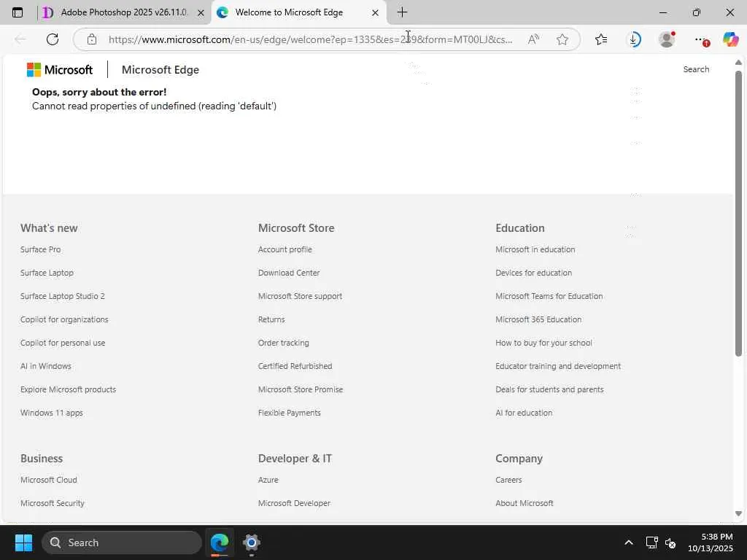Click the page vertical scrollbar thumb
Viewport: 747px width, 560px height.
(x=738, y=214)
